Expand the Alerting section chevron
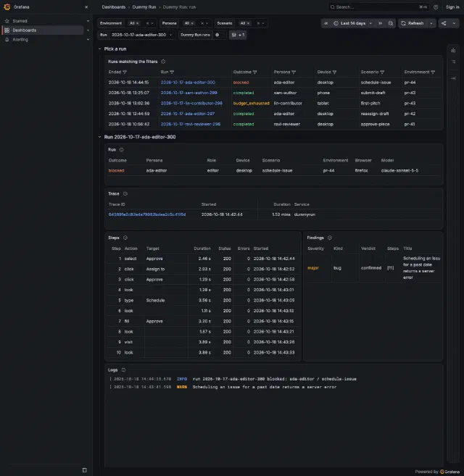464x476 pixels. tap(88, 39)
